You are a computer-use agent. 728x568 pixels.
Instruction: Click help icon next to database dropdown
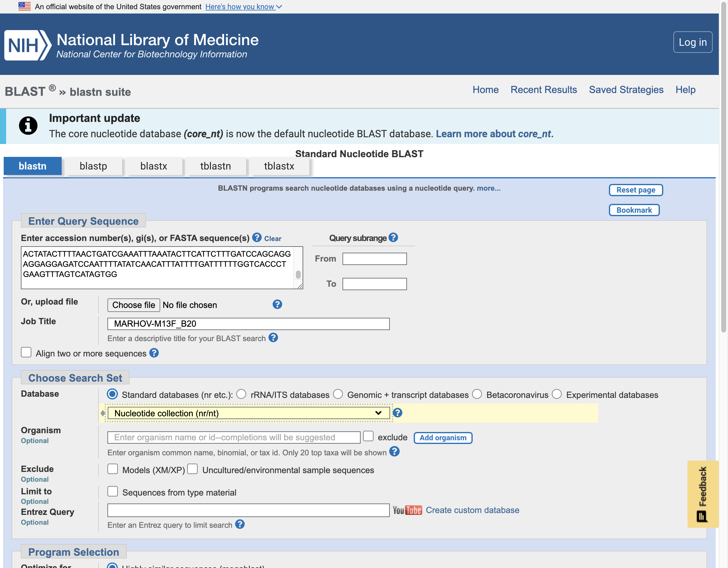pyautogui.click(x=397, y=413)
